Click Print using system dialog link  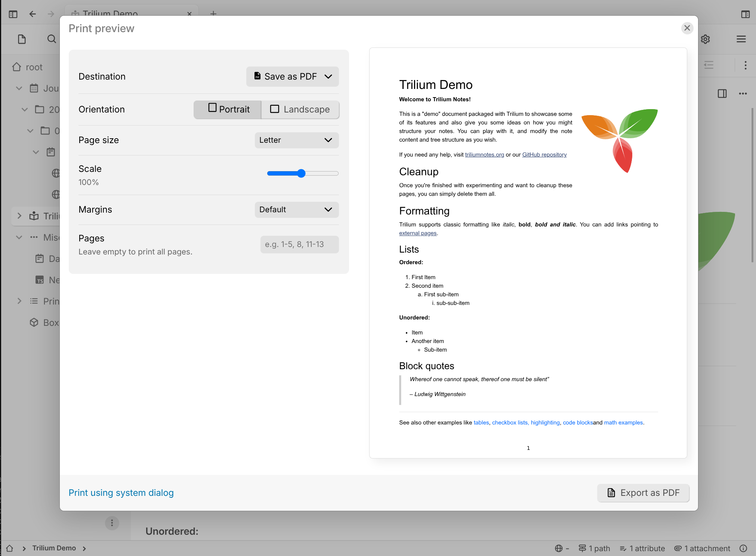click(x=121, y=493)
